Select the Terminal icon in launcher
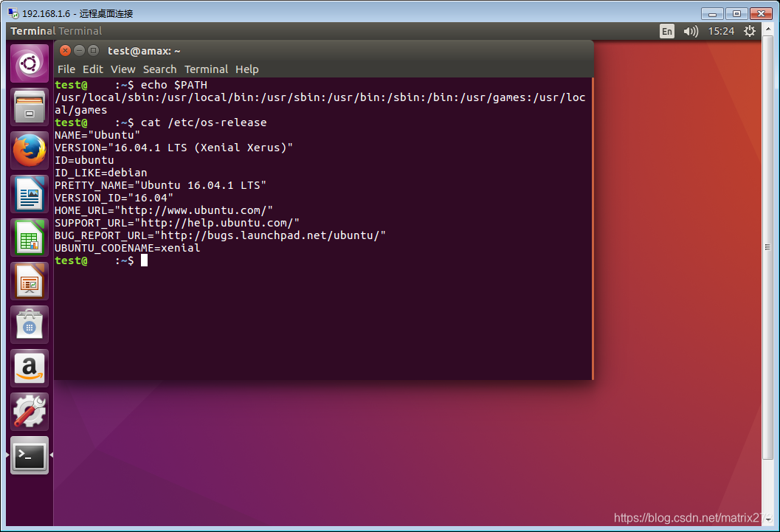The height and width of the screenshot is (532, 780). (30, 455)
